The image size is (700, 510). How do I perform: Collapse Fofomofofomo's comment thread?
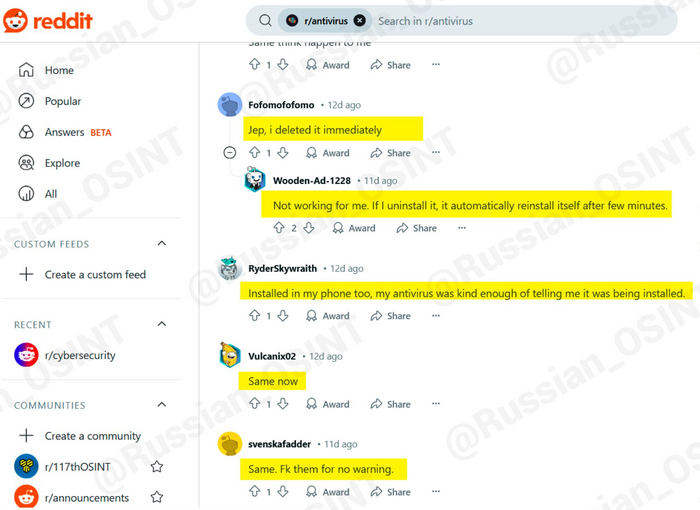click(229, 153)
